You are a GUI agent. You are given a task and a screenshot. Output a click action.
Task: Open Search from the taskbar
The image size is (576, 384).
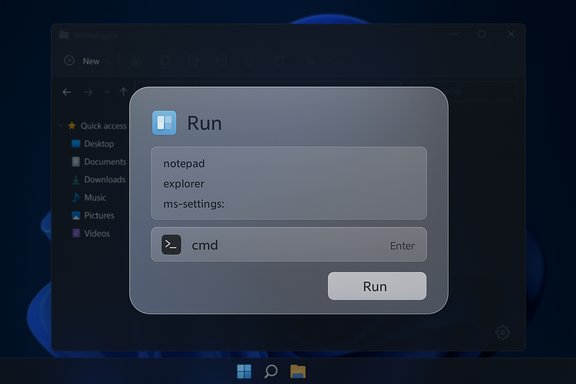coord(271,371)
